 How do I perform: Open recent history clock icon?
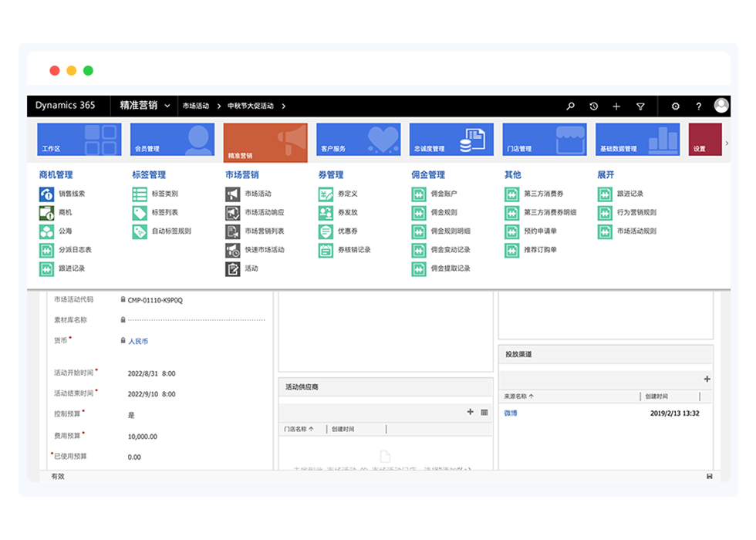point(593,106)
